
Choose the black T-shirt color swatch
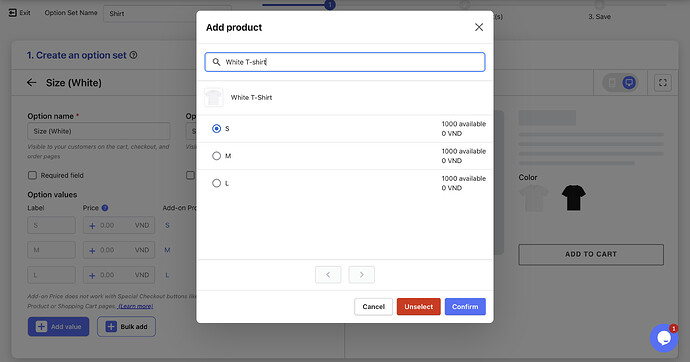pos(573,197)
